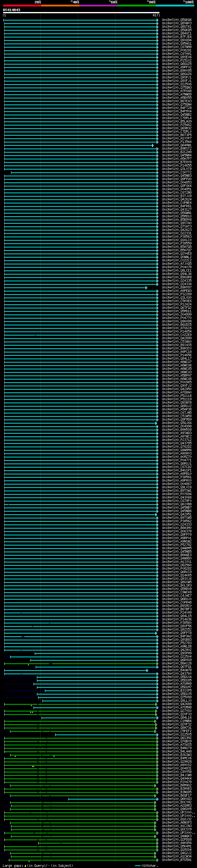The height and width of the screenshot is (868, 197).
Task: Open hit UniRef100_P15102
Action: 176,61
